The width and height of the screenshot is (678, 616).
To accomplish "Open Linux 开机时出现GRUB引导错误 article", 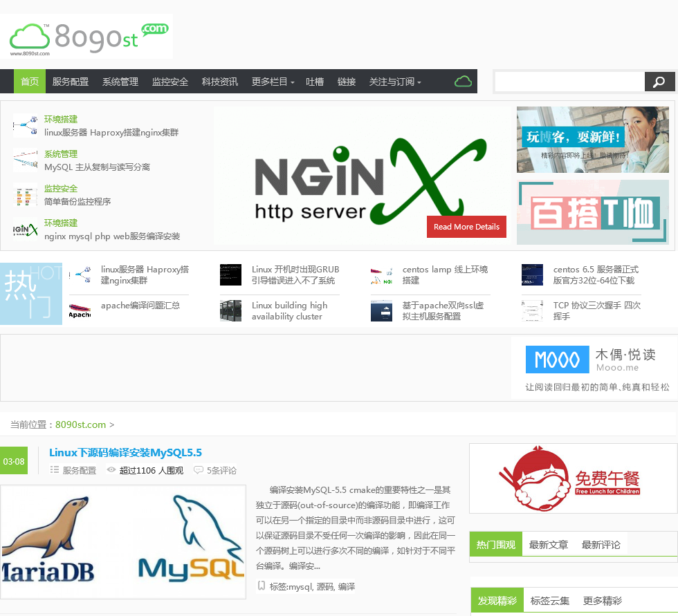I will tap(295, 274).
